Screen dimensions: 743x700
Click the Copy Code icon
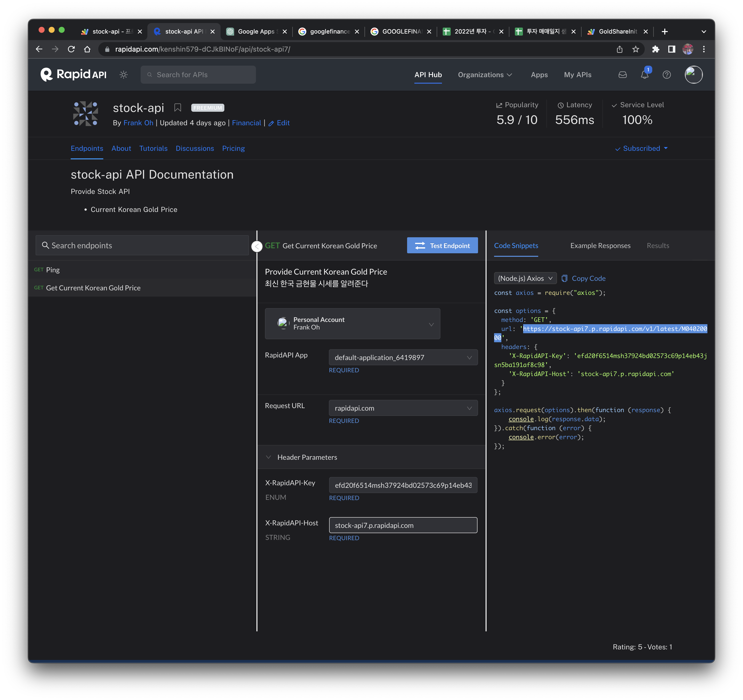[x=565, y=278]
